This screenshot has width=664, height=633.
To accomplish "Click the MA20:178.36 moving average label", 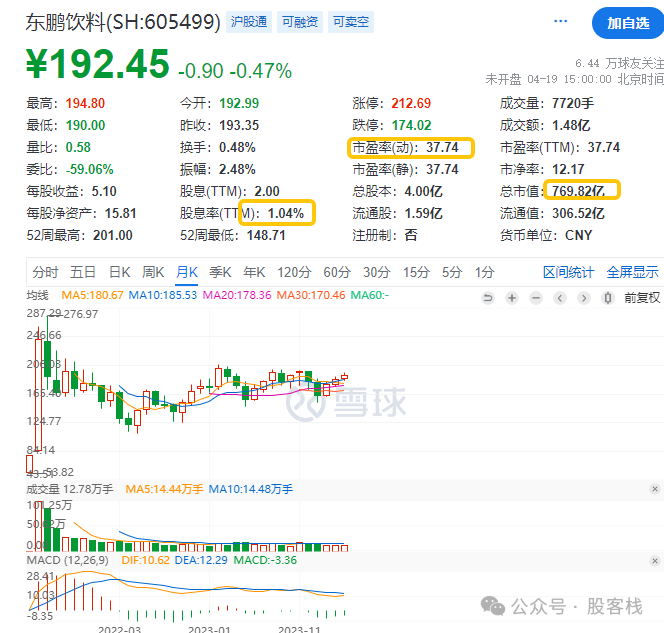I will (x=237, y=295).
